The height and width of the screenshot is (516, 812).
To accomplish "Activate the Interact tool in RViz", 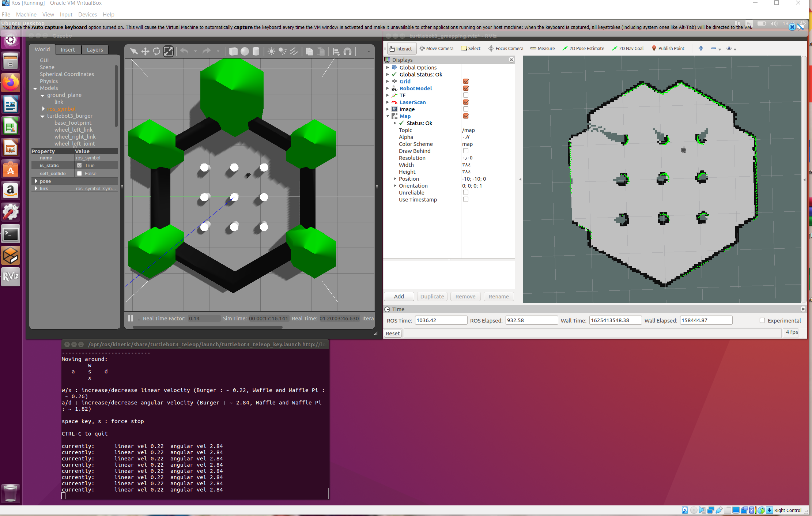I will pos(401,48).
